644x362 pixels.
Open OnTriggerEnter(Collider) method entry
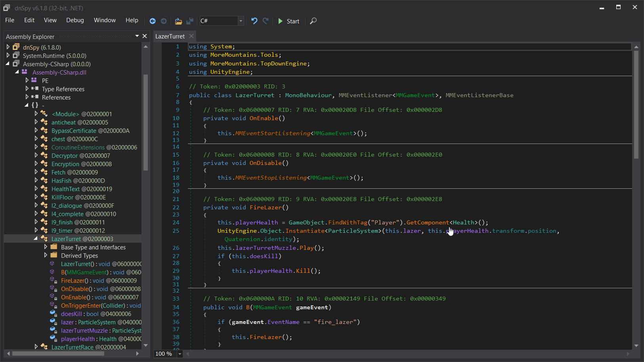101,306
